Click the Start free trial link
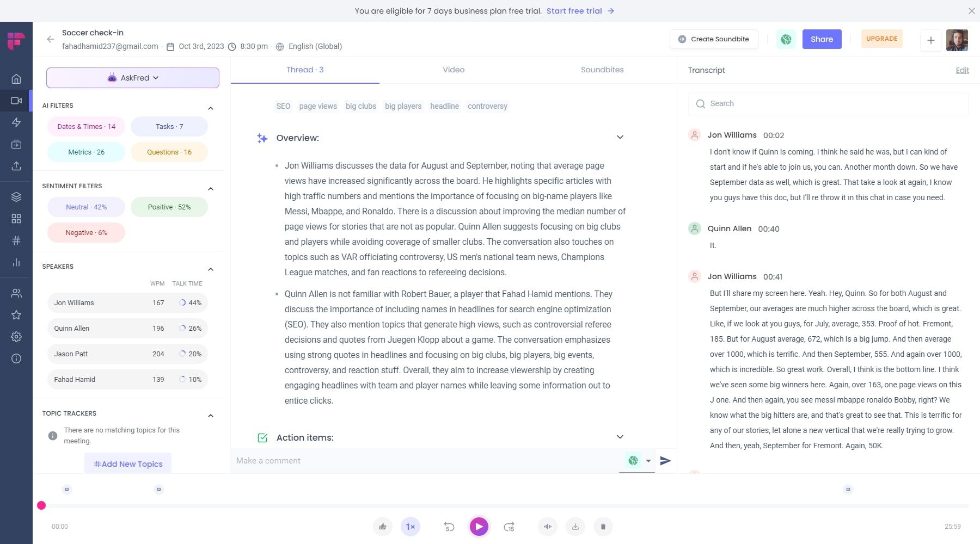The width and height of the screenshot is (980, 544). pyautogui.click(x=574, y=11)
